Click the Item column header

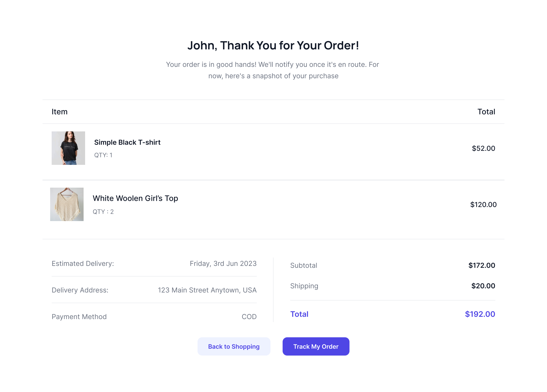tap(60, 112)
